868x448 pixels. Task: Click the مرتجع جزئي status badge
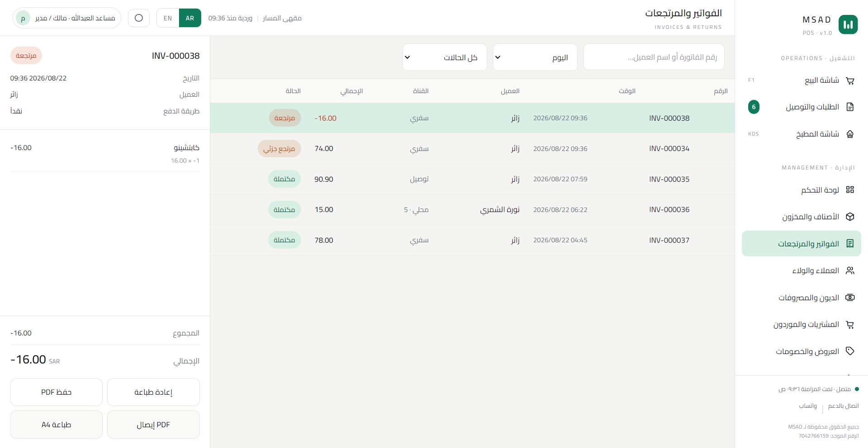pyautogui.click(x=279, y=149)
